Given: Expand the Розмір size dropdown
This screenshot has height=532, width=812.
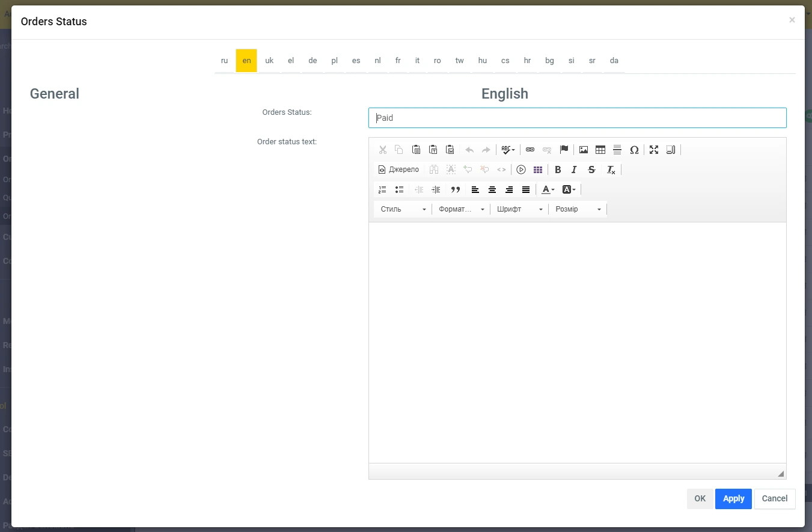Looking at the screenshot, I should [578, 209].
